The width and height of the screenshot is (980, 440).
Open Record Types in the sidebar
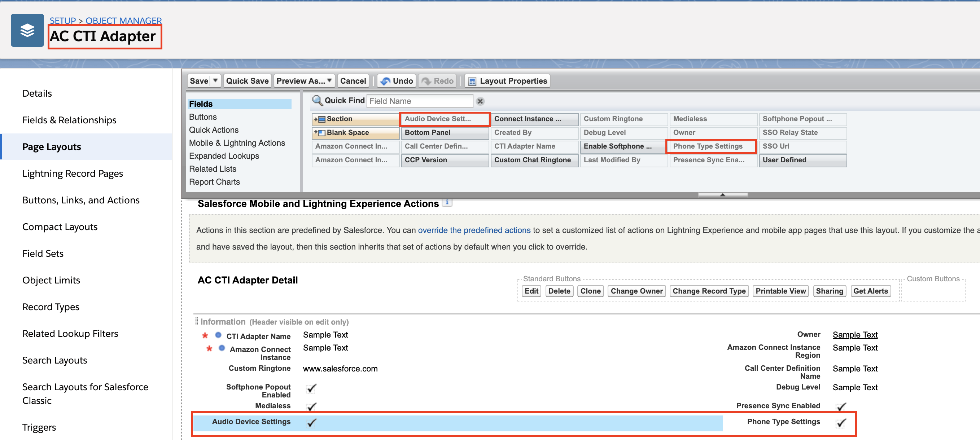point(51,307)
